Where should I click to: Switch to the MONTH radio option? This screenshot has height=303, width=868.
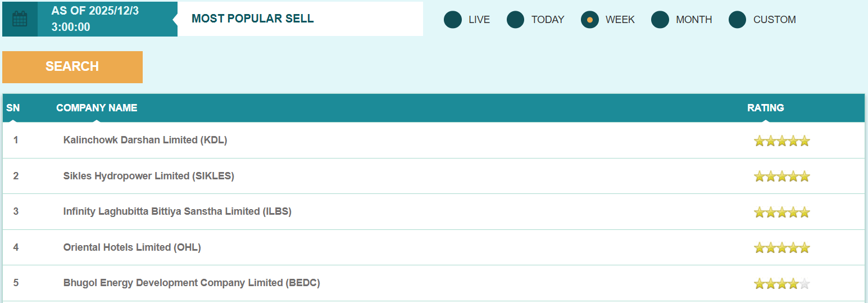pyautogui.click(x=660, y=20)
